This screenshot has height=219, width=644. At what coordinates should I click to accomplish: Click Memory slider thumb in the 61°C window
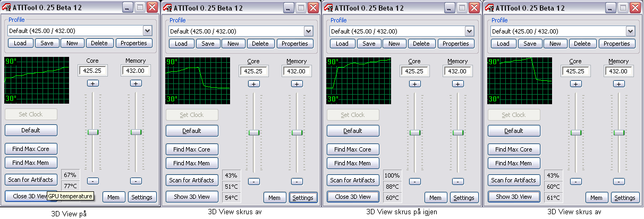coord(619,132)
